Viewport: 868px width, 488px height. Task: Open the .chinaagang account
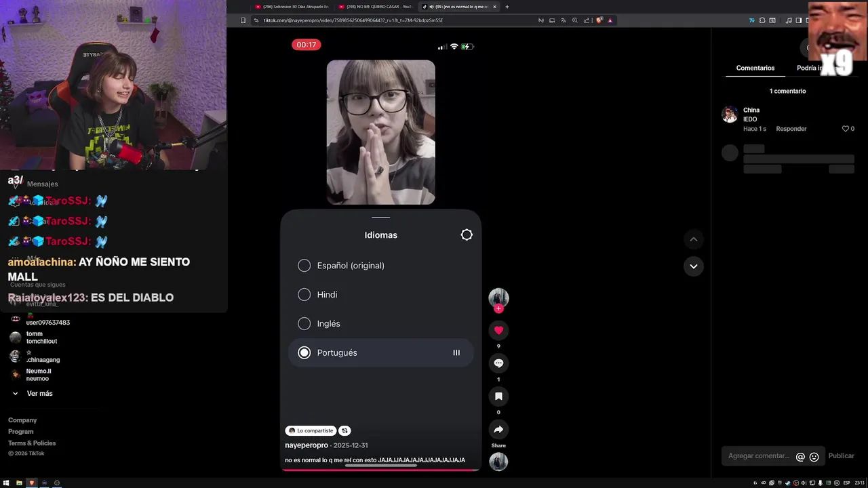[35, 357]
